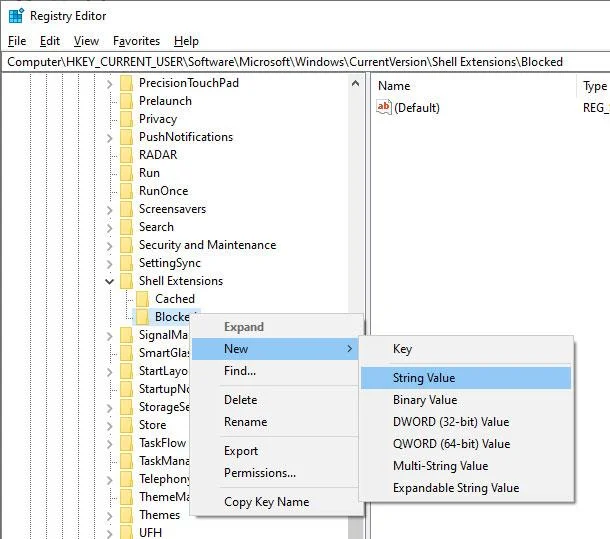Expand the Screensavers tree node

coord(110,210)
